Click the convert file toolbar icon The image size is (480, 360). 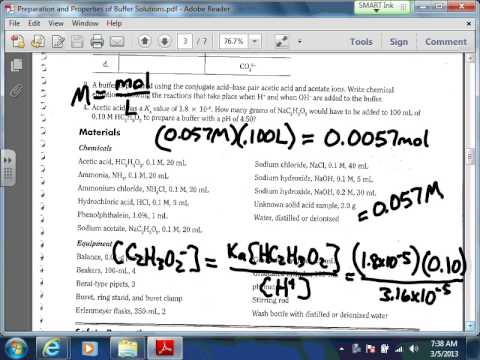point(38,42)
